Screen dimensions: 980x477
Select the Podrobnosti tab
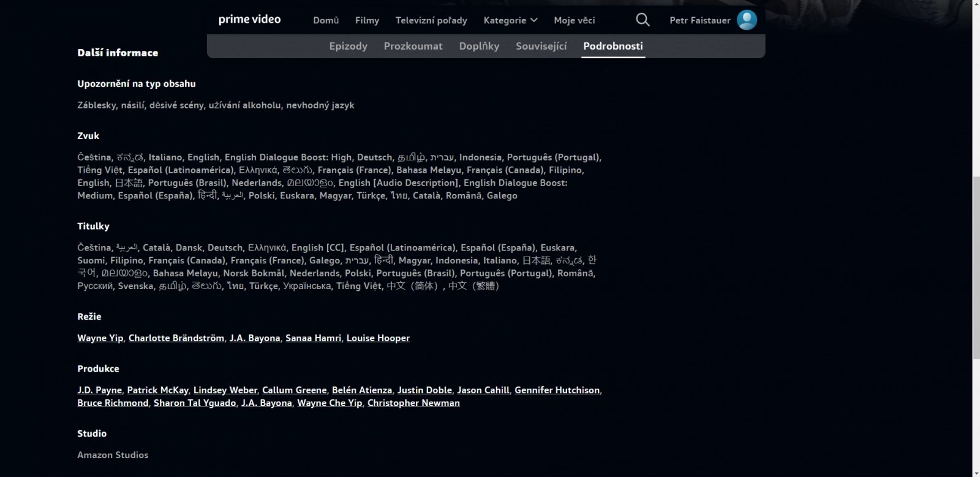click(x=613, y=46)
